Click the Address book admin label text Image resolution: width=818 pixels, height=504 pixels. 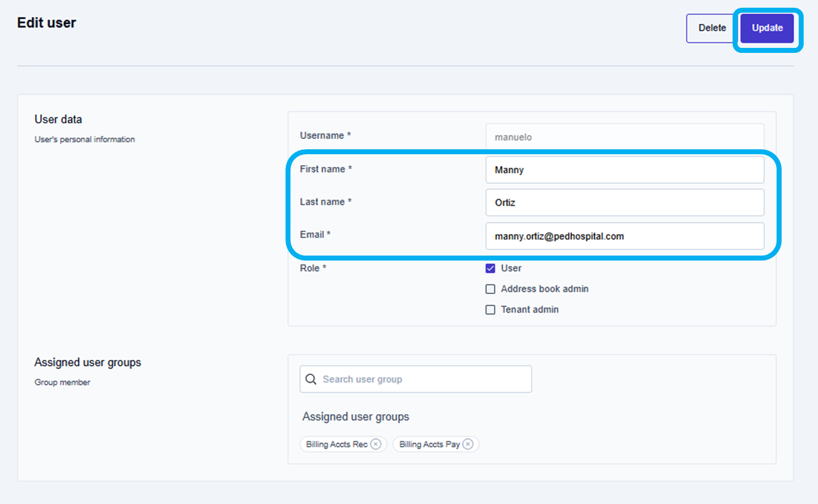tap(545, 289)
